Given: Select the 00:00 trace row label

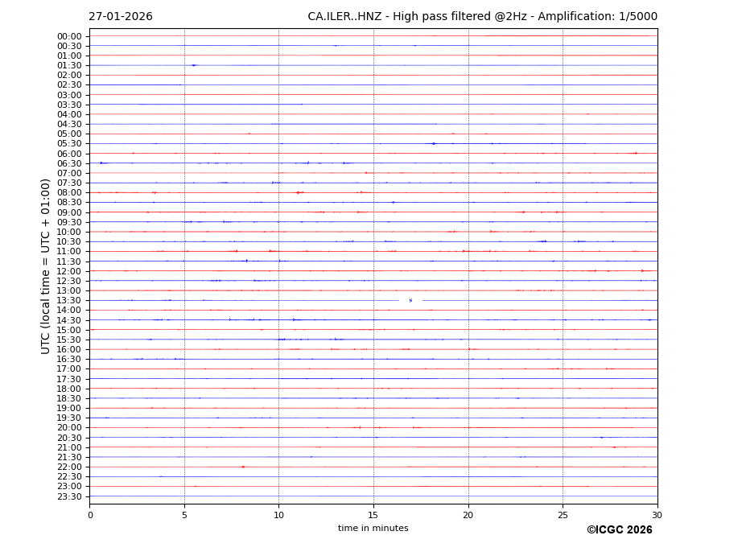Looking at the screenshot, I should click(69, 36).
